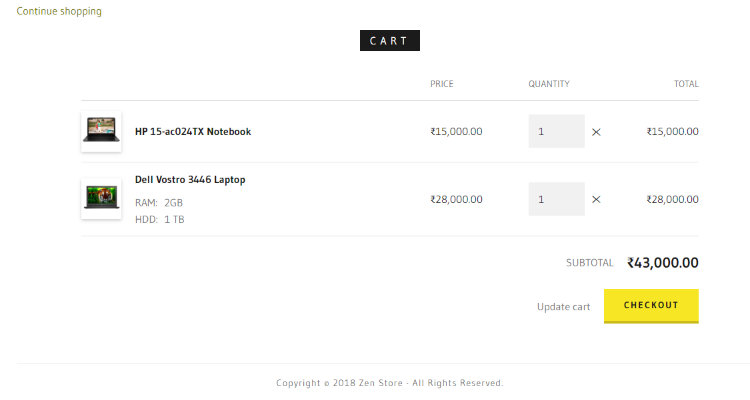The width and height of the screenshot is (750, 400).
Task: Click the Continue shopping link
Action: coord(59,11)
